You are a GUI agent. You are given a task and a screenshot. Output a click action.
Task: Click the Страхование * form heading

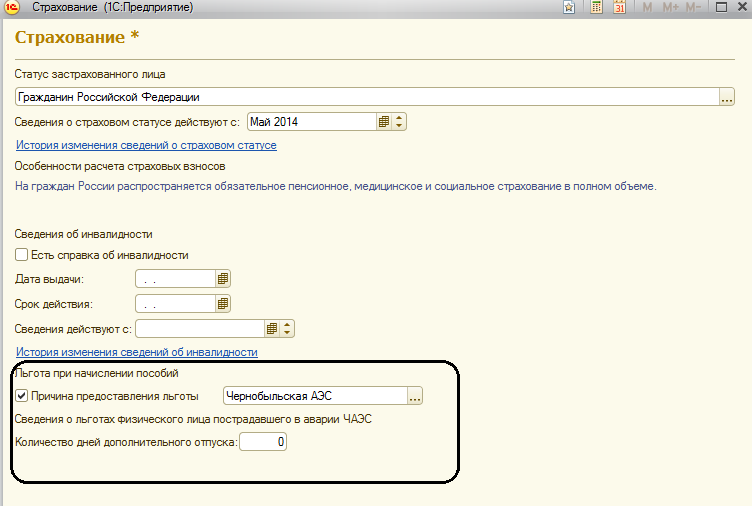coord(77,37)
